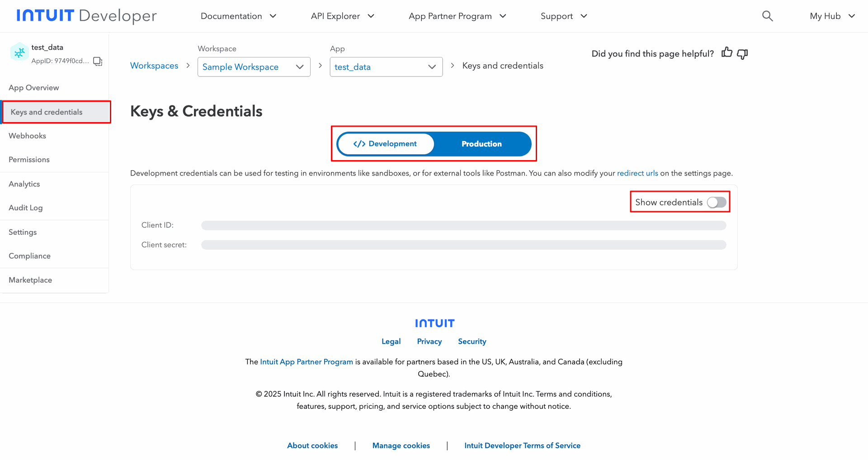Viewport: 868px width, 460px height.
Task: Go to Workspaces breadcrumb link
Action: point(154,66)
